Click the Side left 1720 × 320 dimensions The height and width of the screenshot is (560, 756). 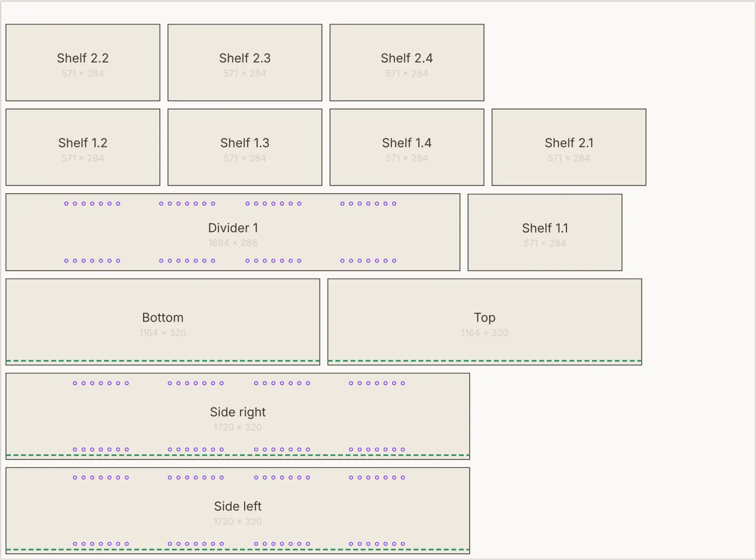coord(238,521)
